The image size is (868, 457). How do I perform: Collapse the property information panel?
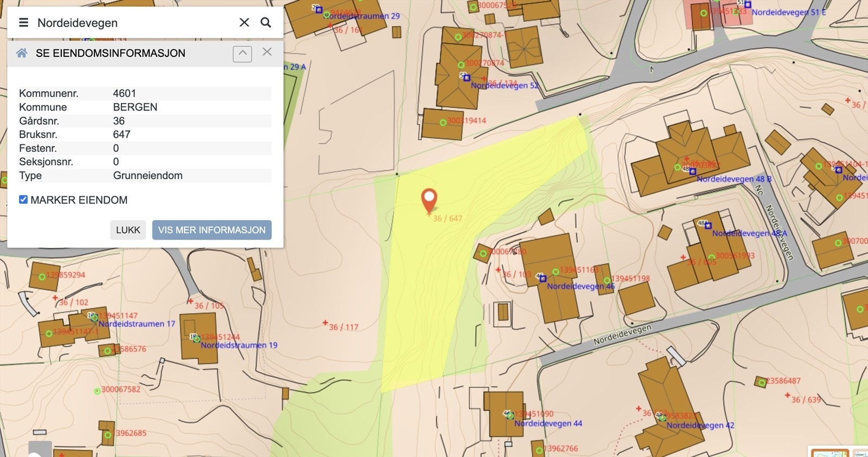point(242,53)
